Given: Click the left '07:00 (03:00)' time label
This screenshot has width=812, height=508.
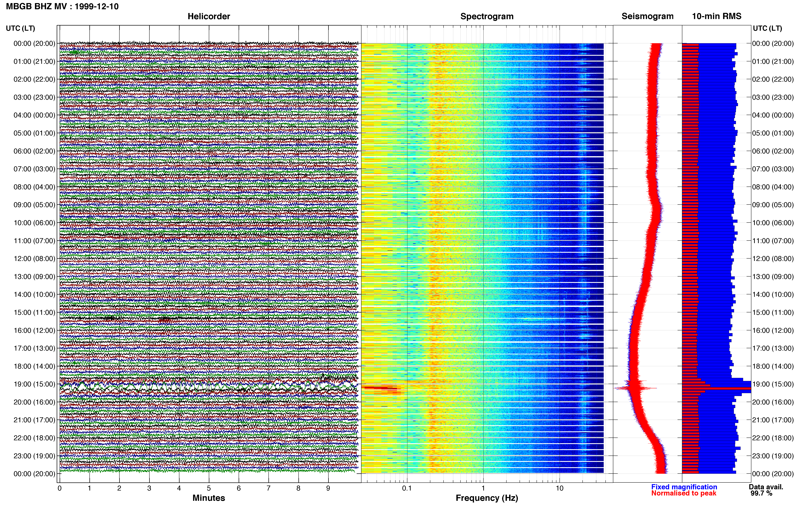Looking at the screenshot, I should pos(34,169).
